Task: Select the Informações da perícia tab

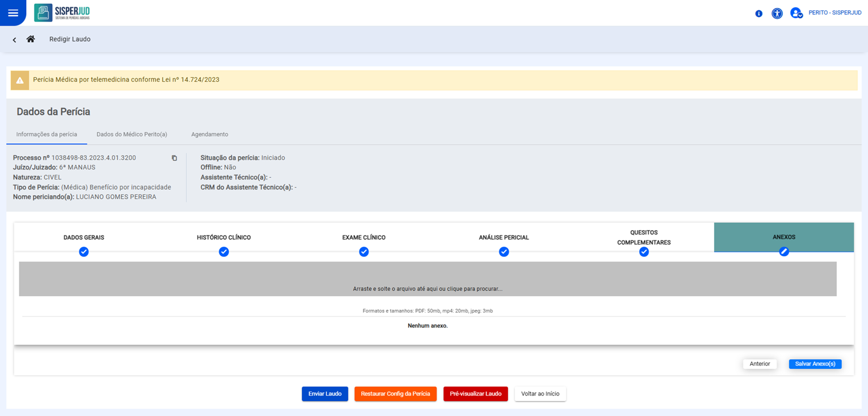Action: (x=47, y=135)
